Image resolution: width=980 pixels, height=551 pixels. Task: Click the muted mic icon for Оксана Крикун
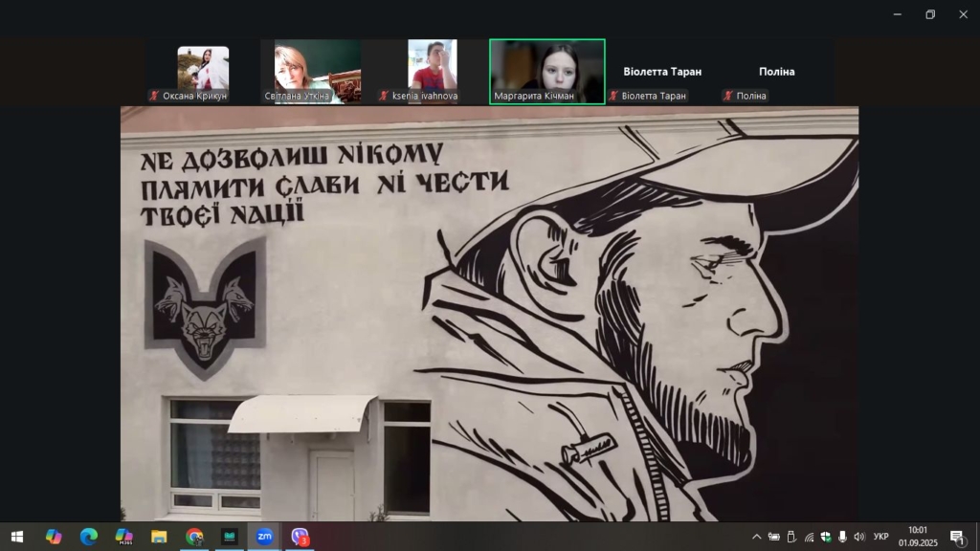154,96
